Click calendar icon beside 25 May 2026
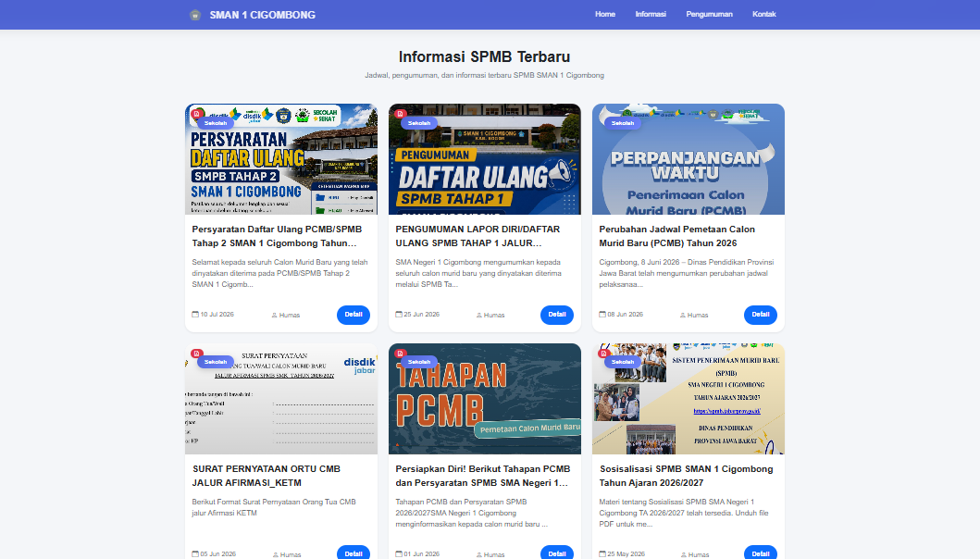The image size is (980, 559). (602, 553)
